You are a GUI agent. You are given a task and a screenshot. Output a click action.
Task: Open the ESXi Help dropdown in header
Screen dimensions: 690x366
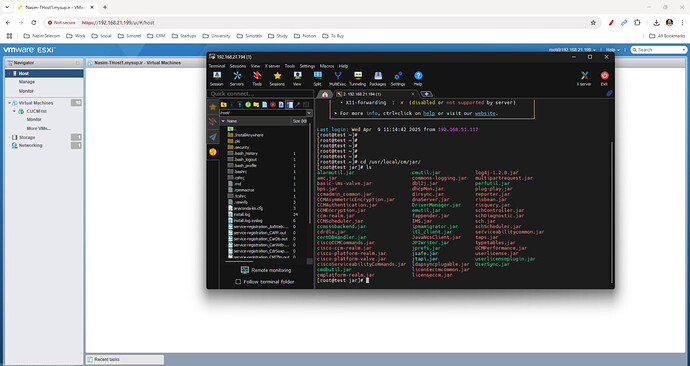point(612,50)
